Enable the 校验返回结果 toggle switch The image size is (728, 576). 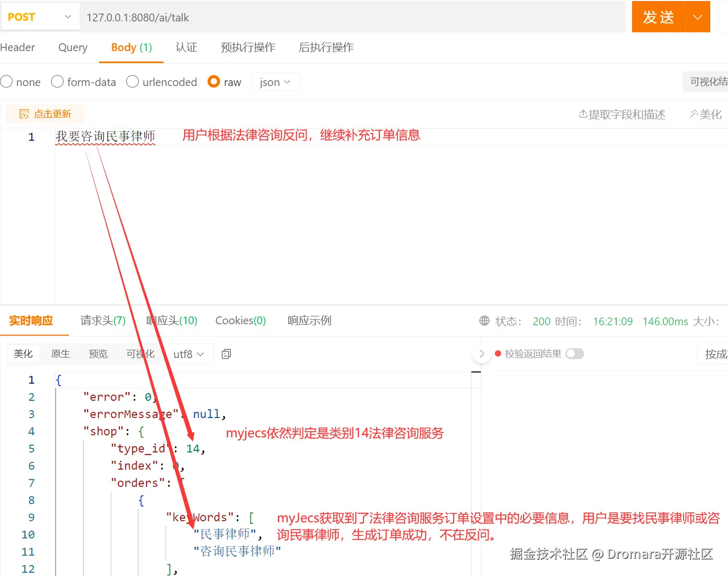[575, 353]
